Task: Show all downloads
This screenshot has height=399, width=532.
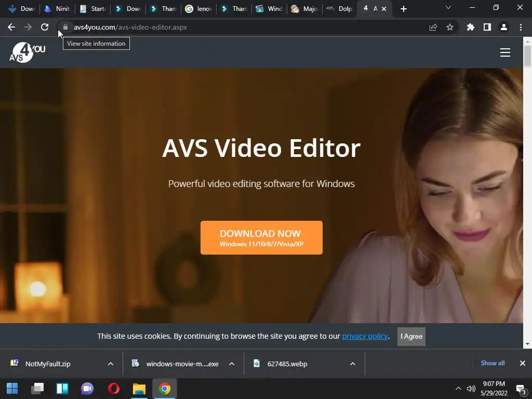Action: pos(493,363)
